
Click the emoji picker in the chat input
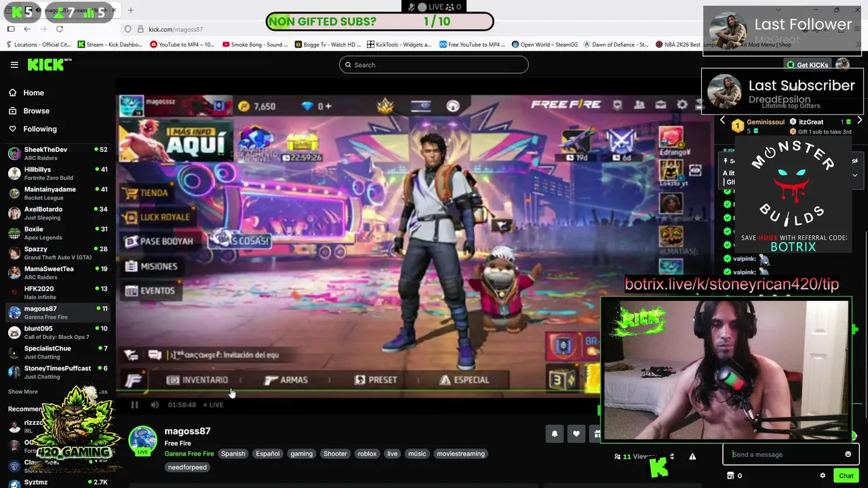848,454
